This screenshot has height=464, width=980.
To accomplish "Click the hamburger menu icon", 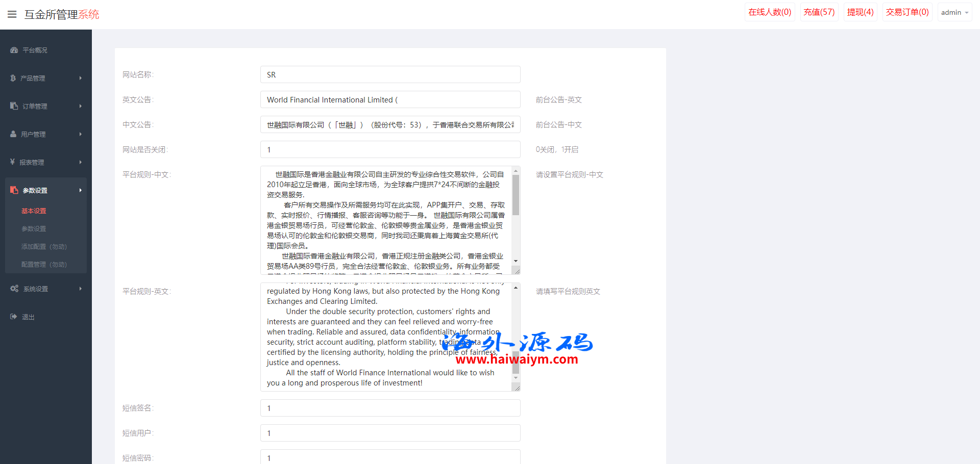I will 12,14.
